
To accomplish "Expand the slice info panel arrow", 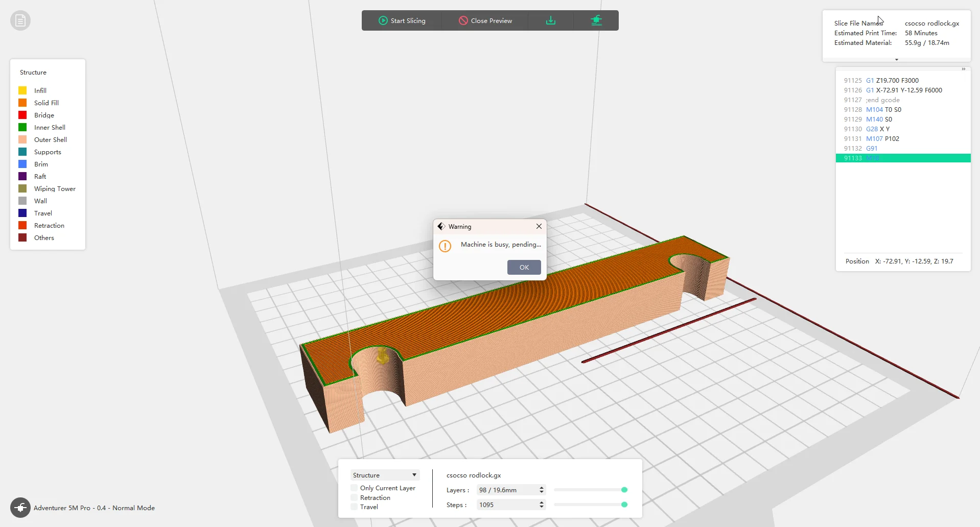I will pyautogui.click(x=897, y=60).
